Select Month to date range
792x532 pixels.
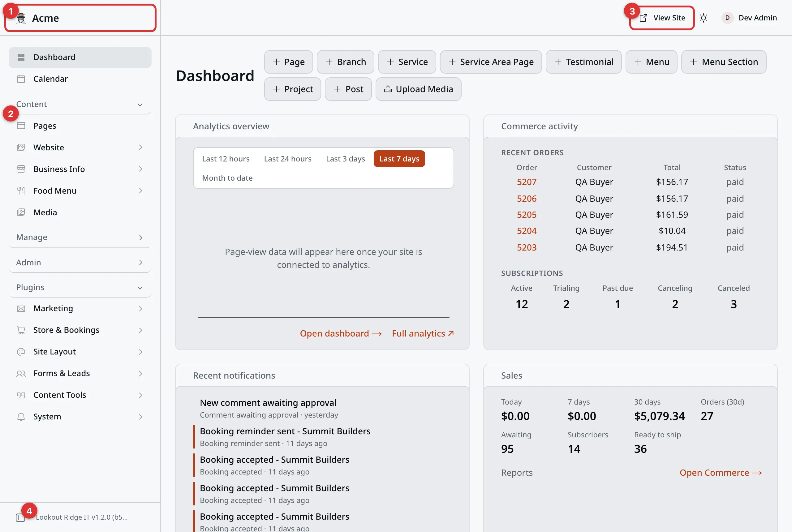(x=227, y=178)
